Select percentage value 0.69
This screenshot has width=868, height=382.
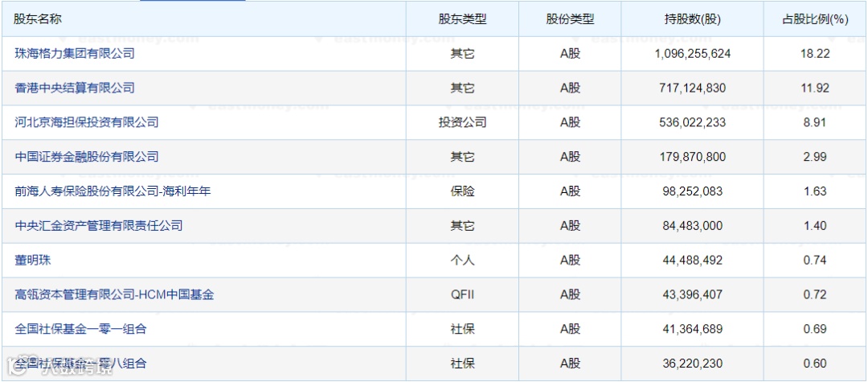point(815,329)
